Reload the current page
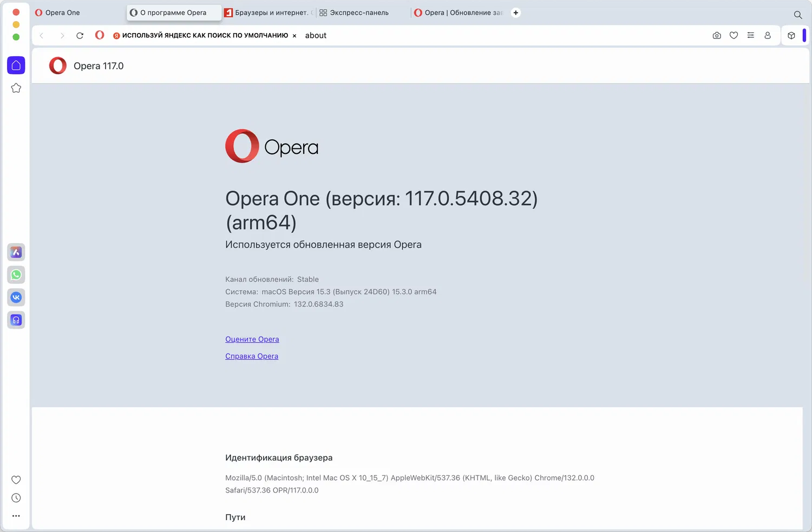The image size is (812, 532). pos(80,36)
